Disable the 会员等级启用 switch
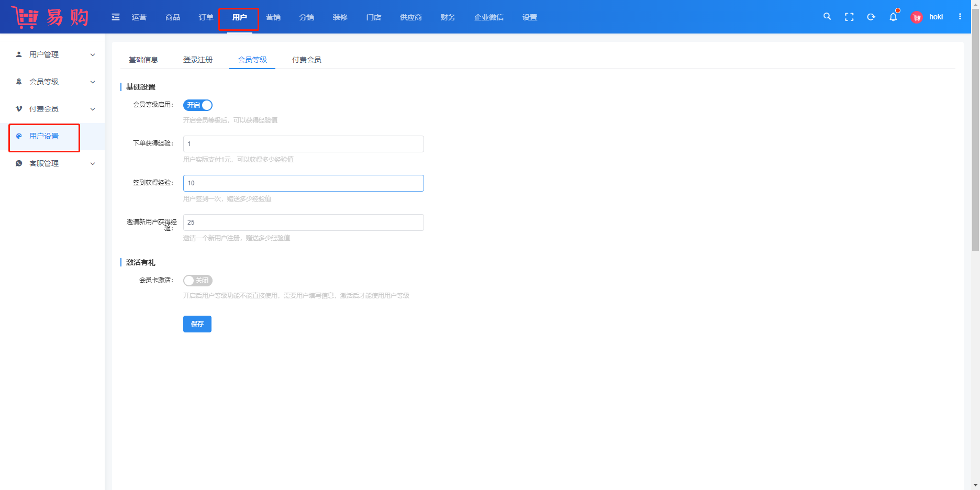980x490 pixels. [x=198, y=105]
